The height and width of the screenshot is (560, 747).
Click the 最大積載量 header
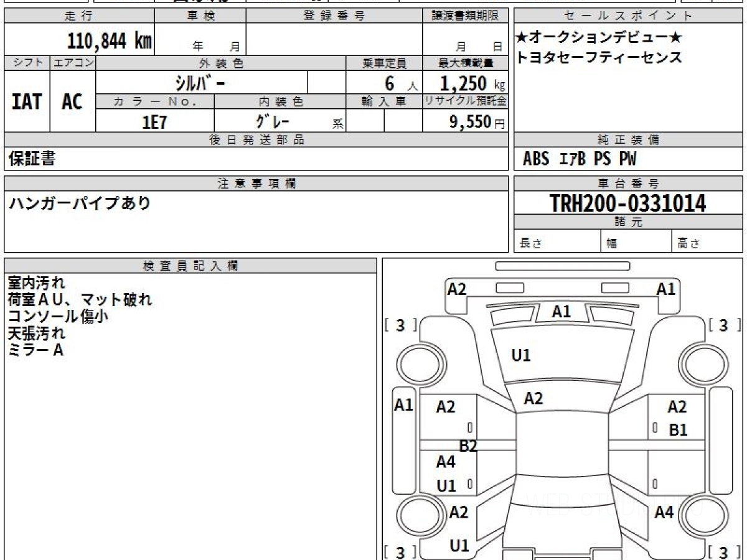pos(466,63)
